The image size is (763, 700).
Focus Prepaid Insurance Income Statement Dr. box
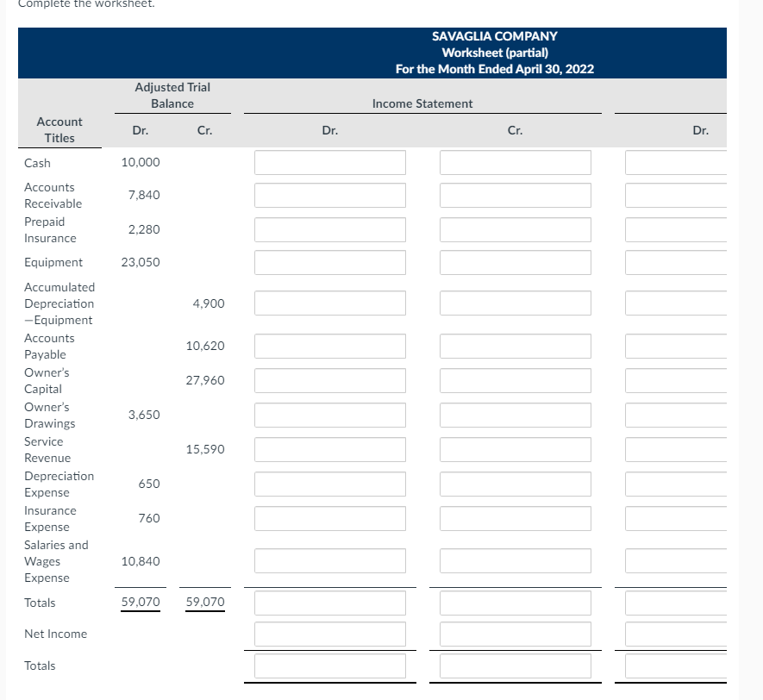(x=330, y=229)
